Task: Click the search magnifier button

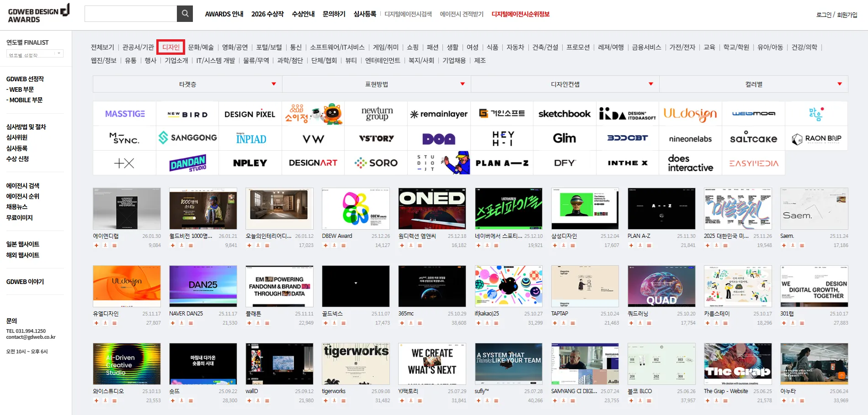Action: tap(185, 14)
